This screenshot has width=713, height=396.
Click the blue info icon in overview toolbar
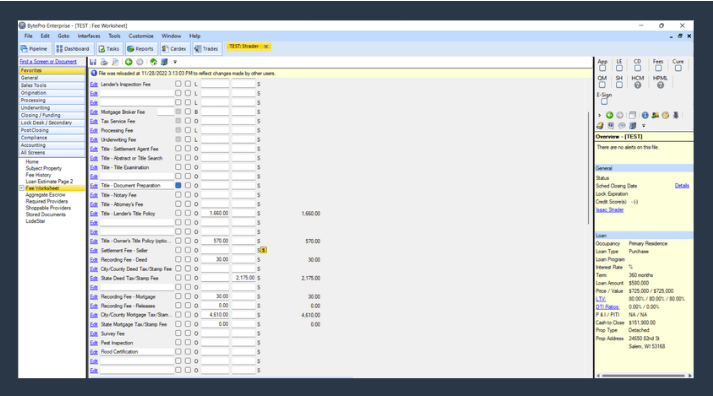click(645, 115)
